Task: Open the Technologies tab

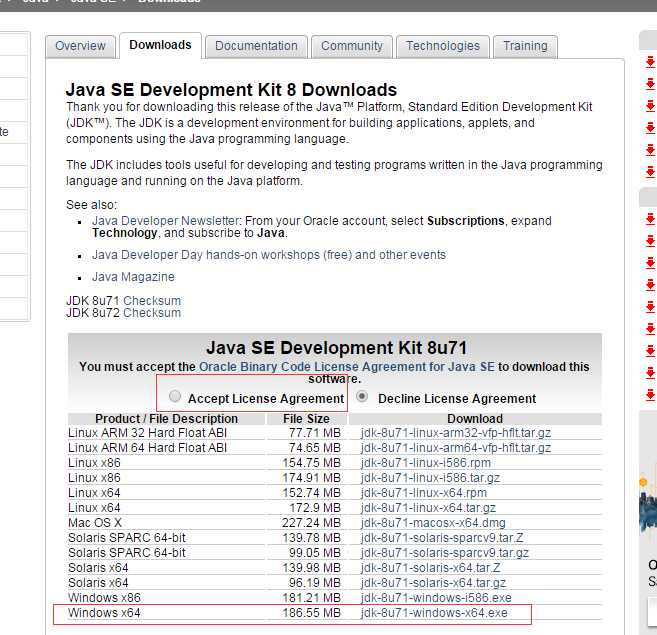Action: (443, 46)
